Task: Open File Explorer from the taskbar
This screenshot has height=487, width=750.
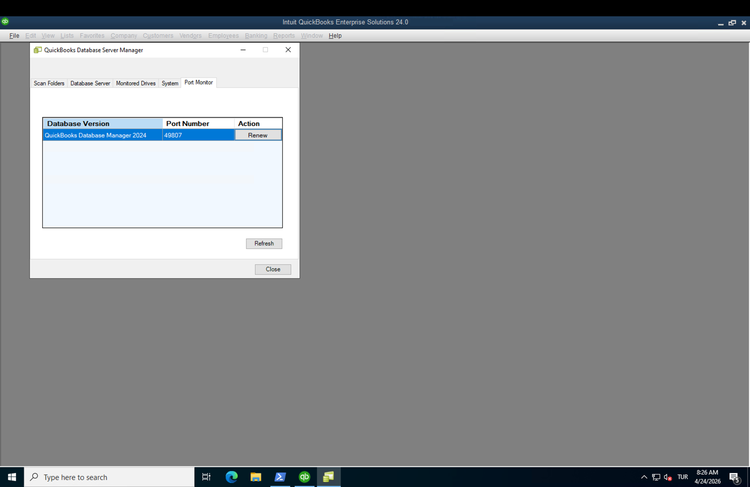Action: coord(255,477)
